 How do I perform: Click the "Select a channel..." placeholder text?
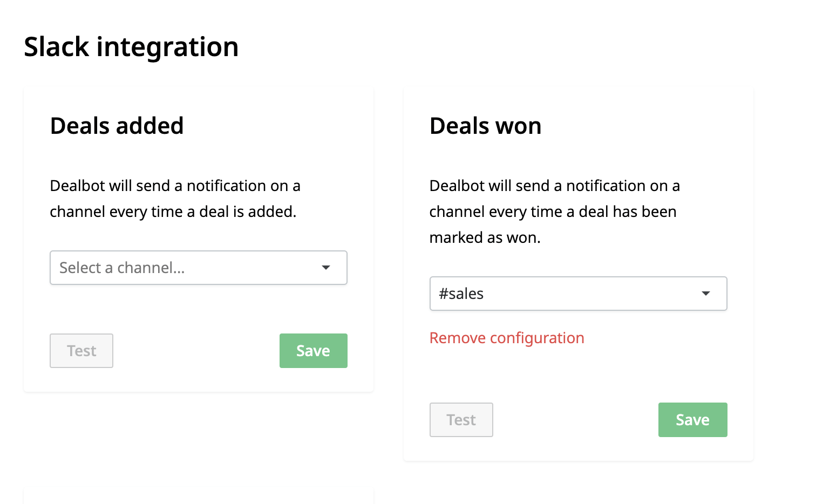point(122,268)
